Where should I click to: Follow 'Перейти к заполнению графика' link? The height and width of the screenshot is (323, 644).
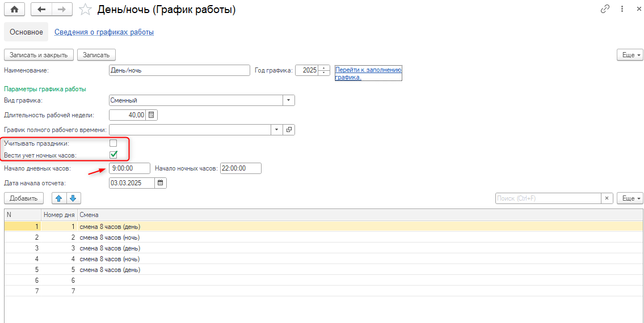[368, 73]
